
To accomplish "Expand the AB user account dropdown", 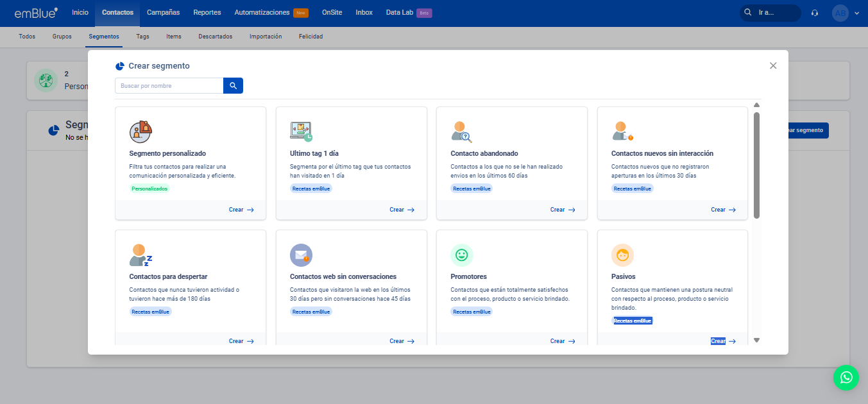I will coord(845,13).
